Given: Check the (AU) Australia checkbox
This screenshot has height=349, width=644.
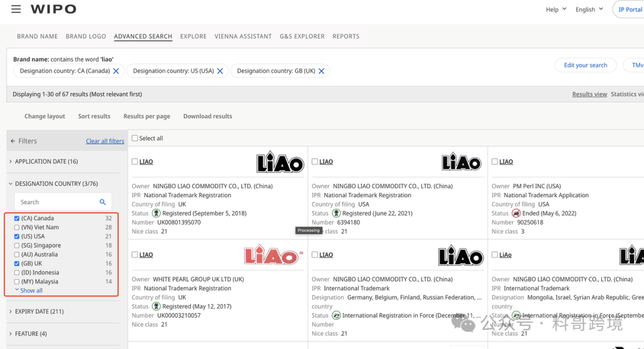Looking at the screenshot, I should (x=17, y=254).
